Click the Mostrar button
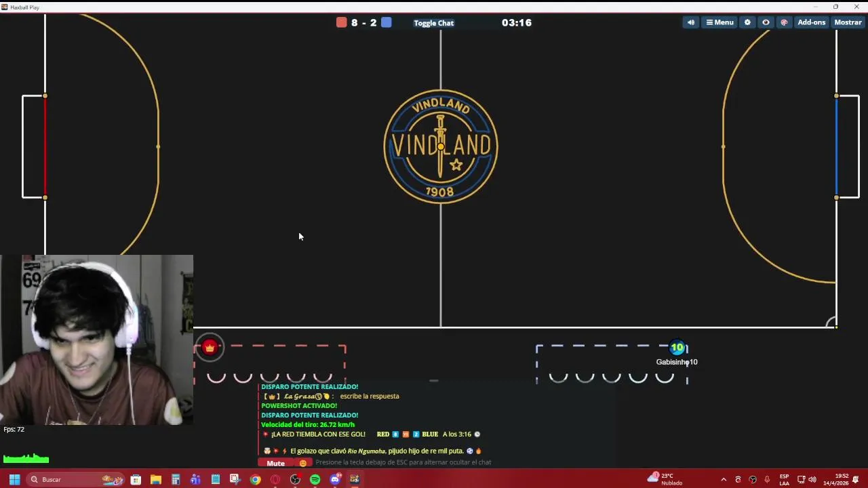The width and height of the screenshot is (868, 488). (848, 22)
